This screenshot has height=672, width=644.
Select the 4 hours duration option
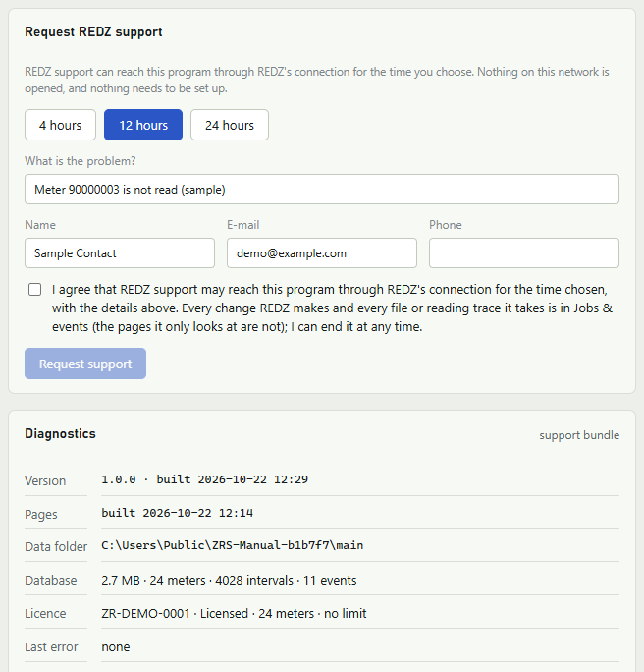(61, 125)
